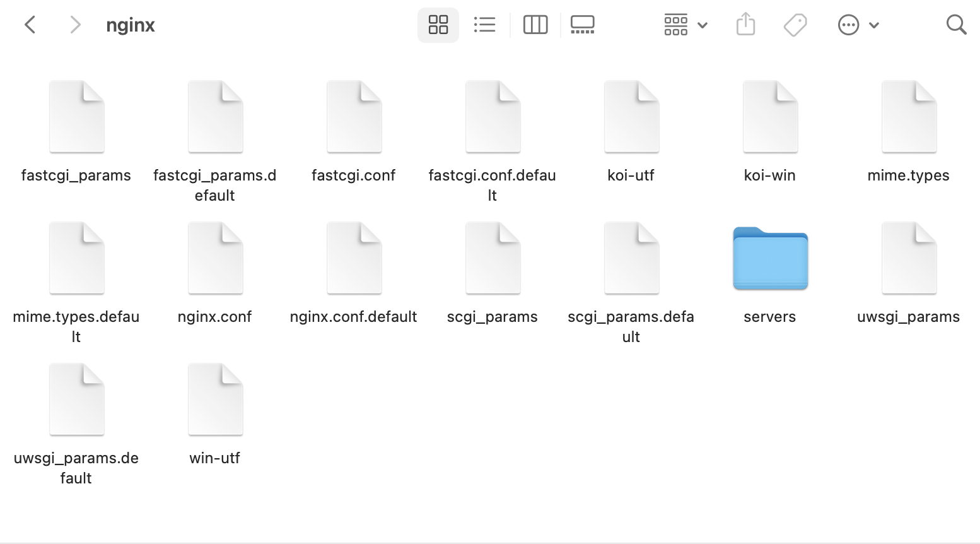Select the fastcgi.conf.default file icon
Image resolution: width=980 pixels, height=544 pixels.
(493, 117)
